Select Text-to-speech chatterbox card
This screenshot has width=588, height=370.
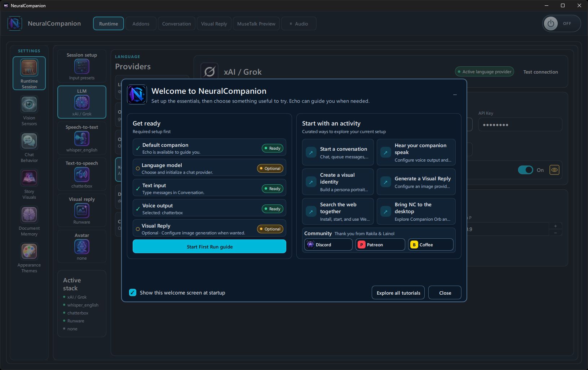coord(82,174)
